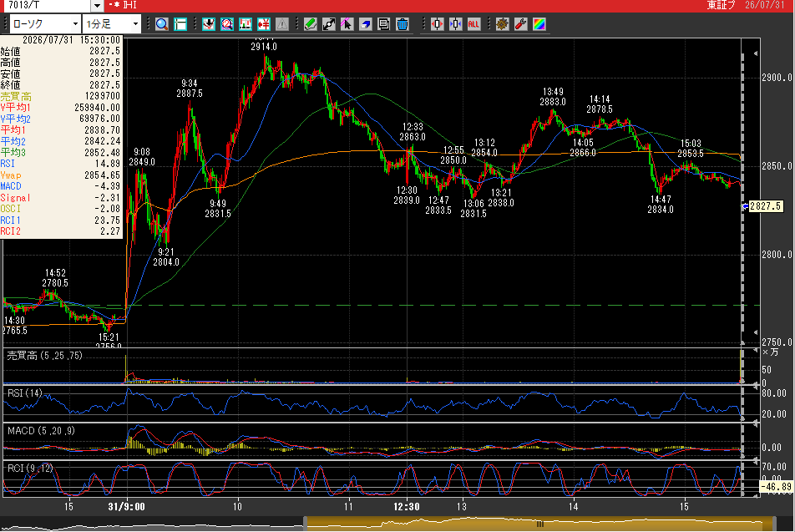Click the RSI (14) panel label
The height and width of the screenshot is (532, 795).
coord(25,393)
